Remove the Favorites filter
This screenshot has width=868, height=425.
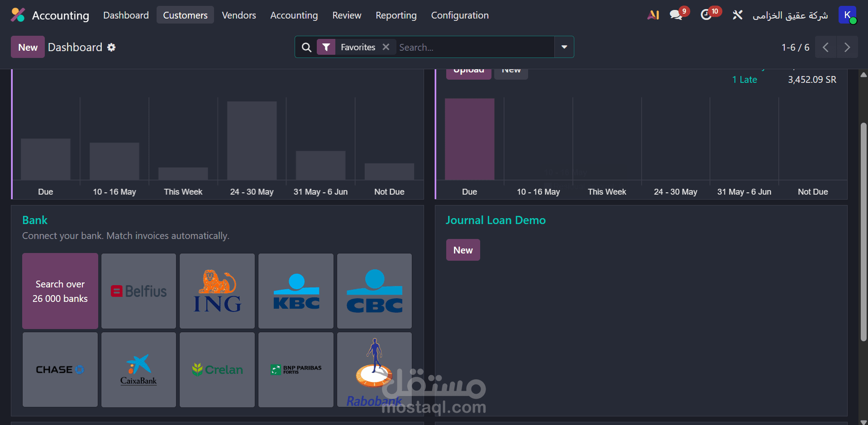(386, 47)
